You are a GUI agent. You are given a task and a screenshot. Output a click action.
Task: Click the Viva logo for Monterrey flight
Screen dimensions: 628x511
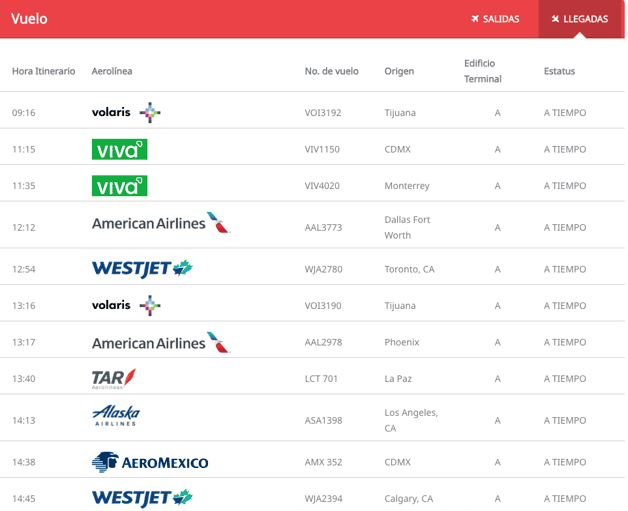tap(119, 186)
